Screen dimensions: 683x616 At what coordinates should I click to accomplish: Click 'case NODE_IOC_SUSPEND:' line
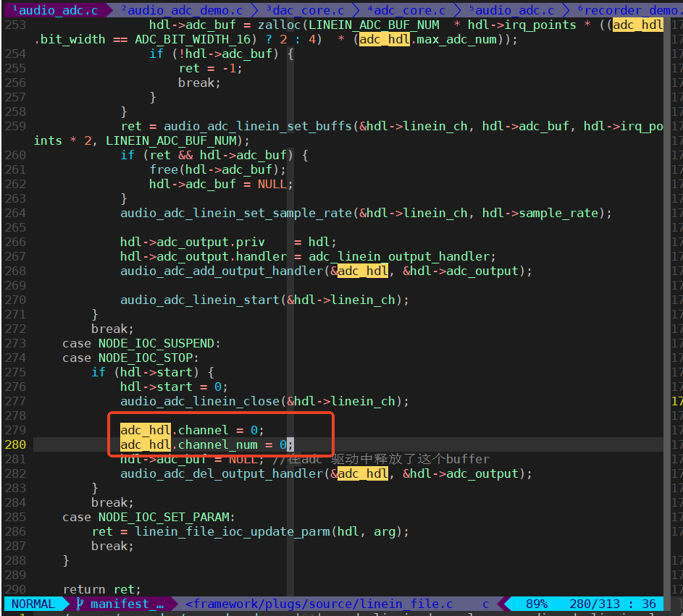pos(141,344)
